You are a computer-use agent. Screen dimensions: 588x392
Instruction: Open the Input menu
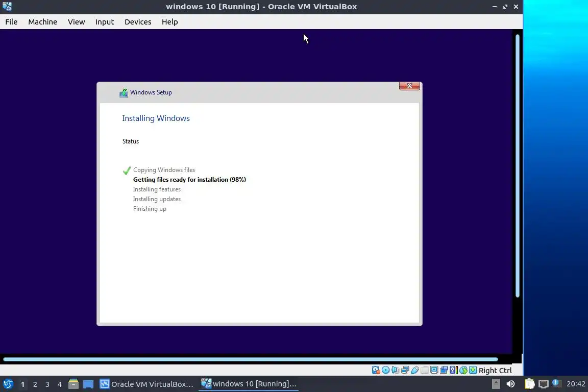[x=105, y=22]
